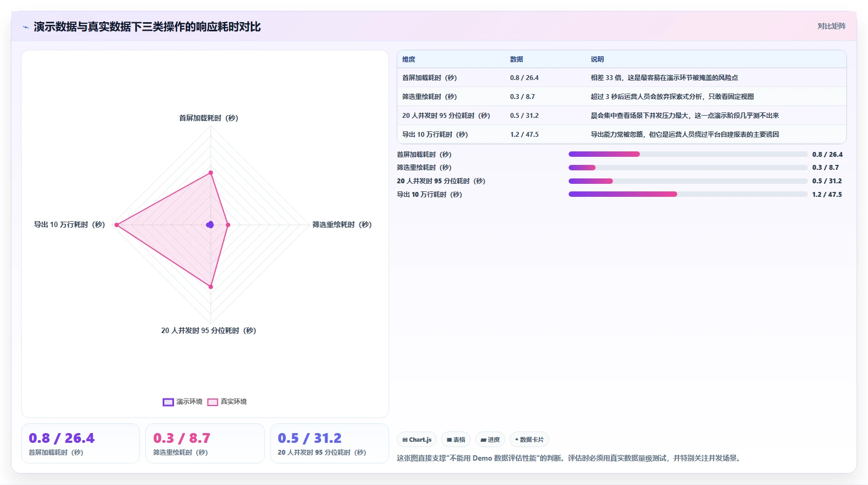Click the pink radar point on 20 人并发 axis
The height and width of the screenshot is (485, 868).
tap(211, 287)
